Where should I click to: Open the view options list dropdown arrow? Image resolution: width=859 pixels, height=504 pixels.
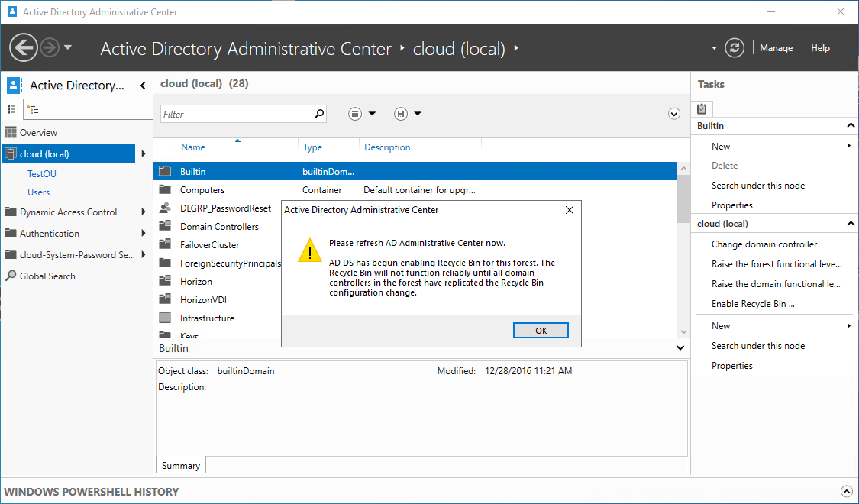pyautogui.click(x=373, y=113)
